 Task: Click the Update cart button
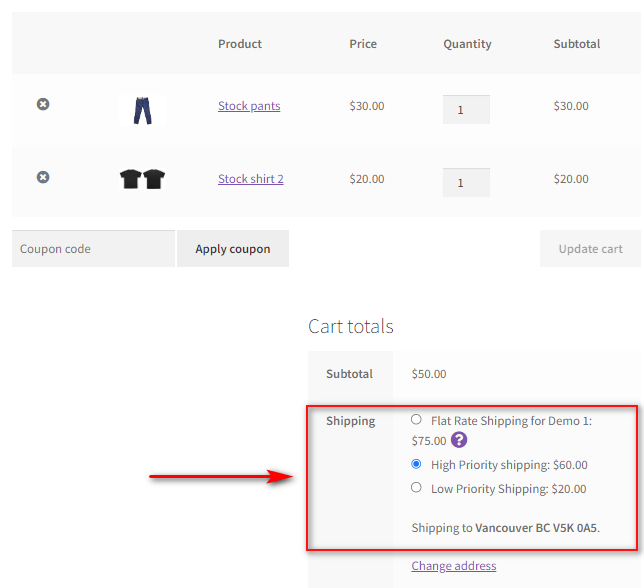[590, 249]
